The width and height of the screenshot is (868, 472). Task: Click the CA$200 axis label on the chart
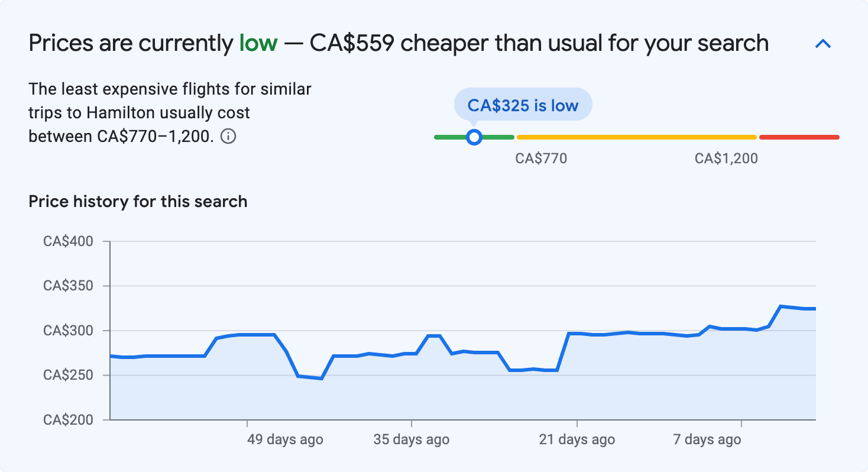point(69,419)
